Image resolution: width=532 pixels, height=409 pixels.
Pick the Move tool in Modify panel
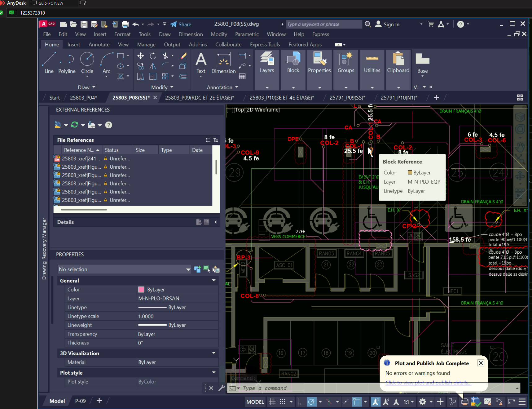pyautogui.click(x=140, y=56)
